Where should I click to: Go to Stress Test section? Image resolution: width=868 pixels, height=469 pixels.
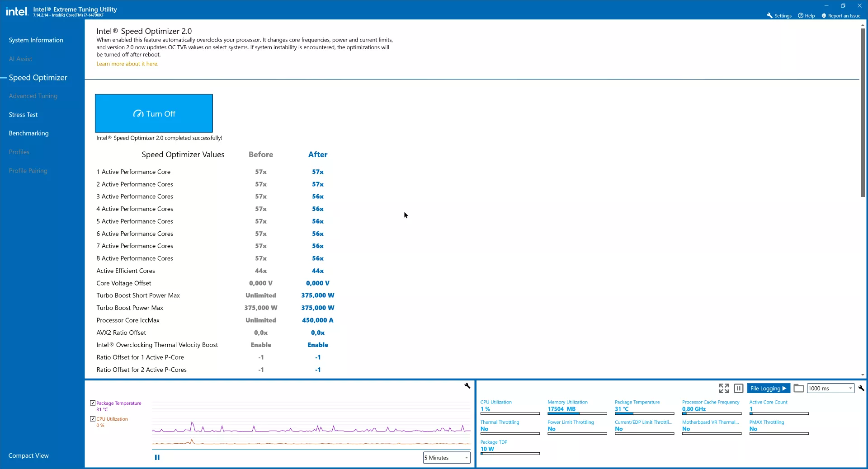[x=23, y=115]
